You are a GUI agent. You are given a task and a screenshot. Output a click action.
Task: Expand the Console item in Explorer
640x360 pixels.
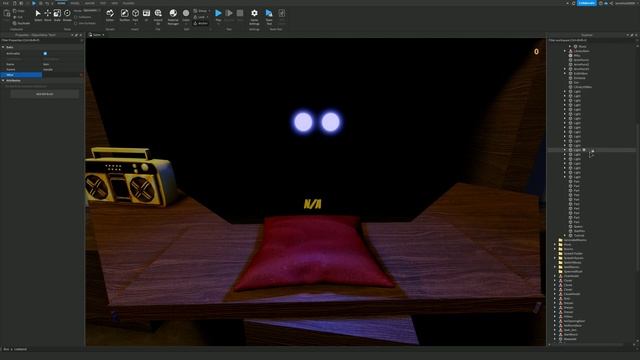pos(565,236)
